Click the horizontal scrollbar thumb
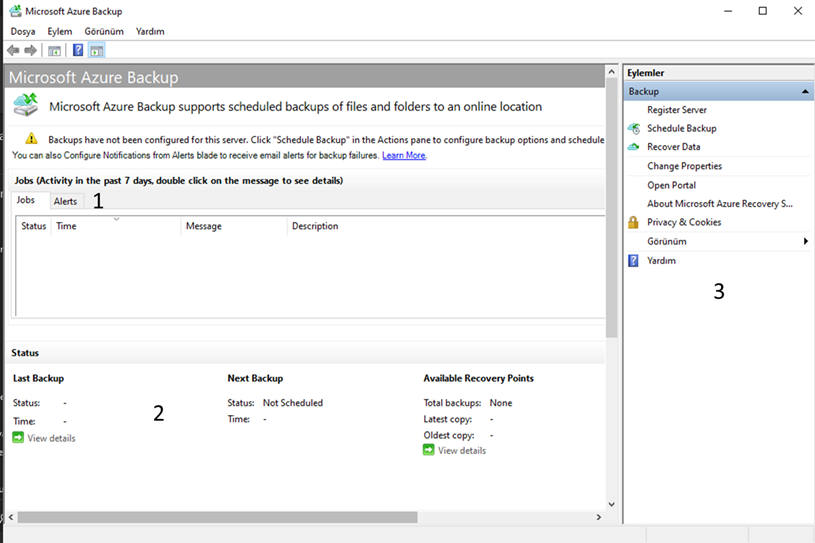The image size is (815, 543). (217, 518)
